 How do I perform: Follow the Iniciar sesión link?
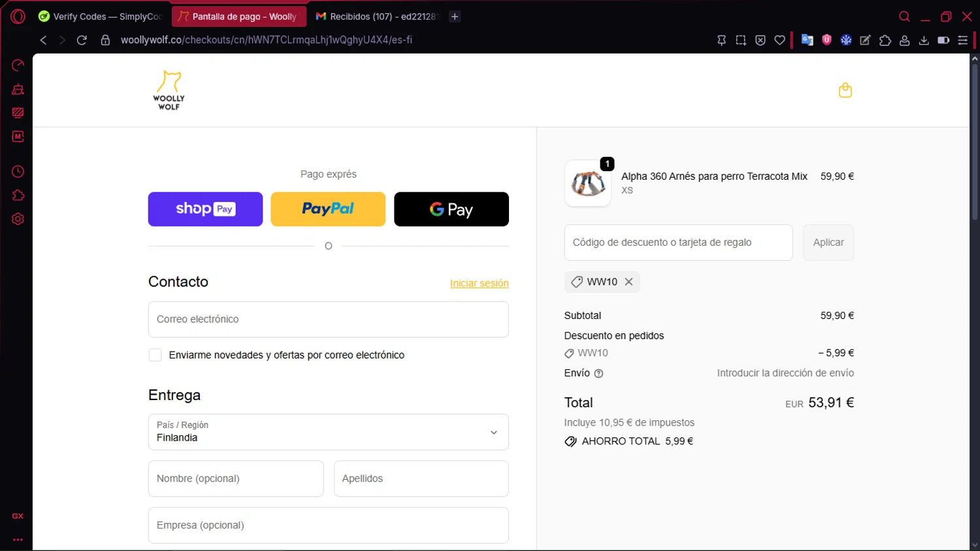point(480,283)
